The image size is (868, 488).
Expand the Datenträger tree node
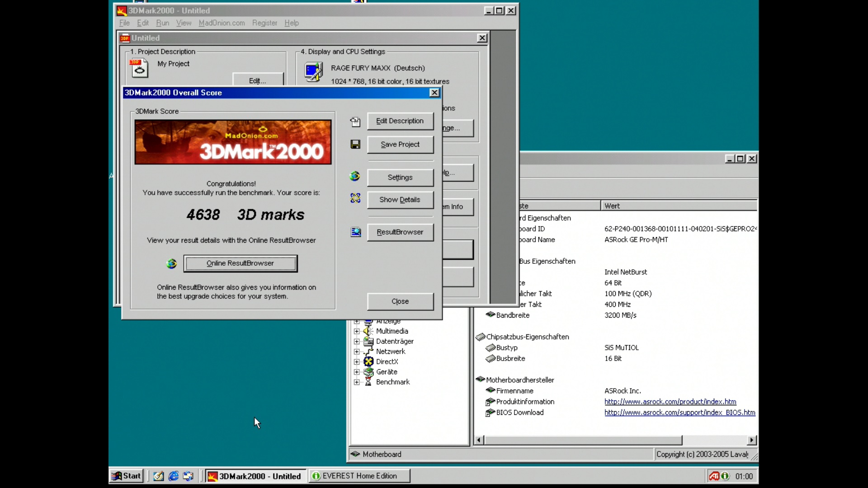357,342
